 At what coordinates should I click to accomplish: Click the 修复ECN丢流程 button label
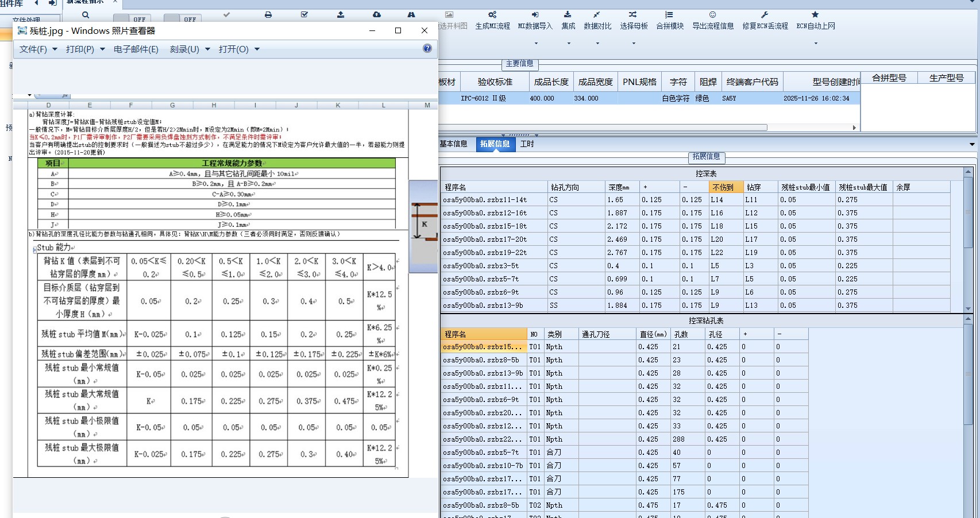click(765, 26)
